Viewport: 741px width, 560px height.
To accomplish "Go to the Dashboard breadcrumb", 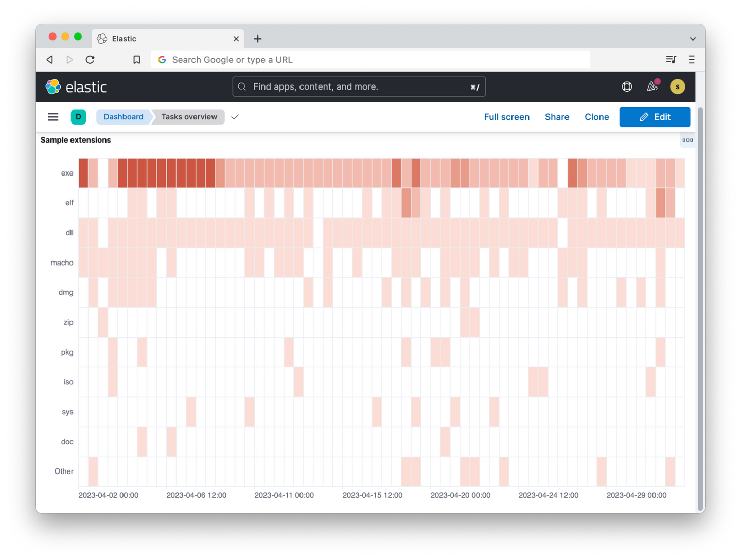I will pyautogui.click(x=123, y=117).
